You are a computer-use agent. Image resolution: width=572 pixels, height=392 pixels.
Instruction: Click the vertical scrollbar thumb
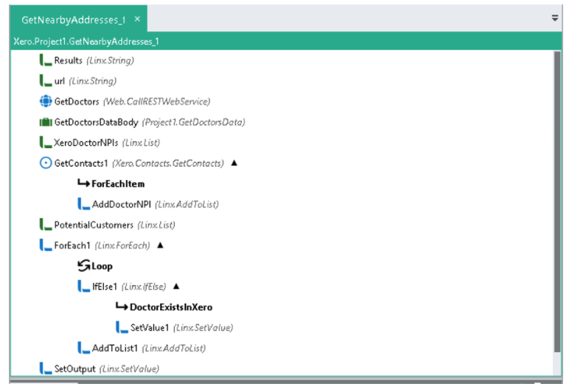(557, 202)
